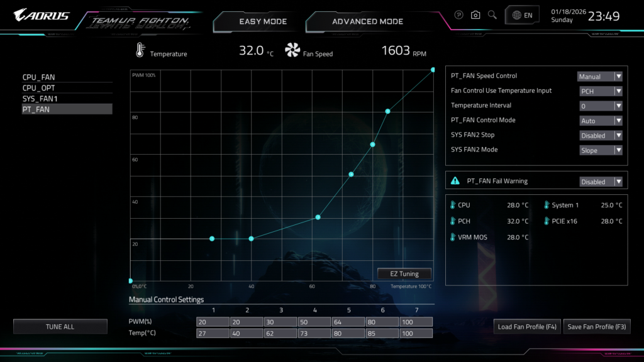Switch to Easy Mode tab
The height and width of the screenshot is (362, 644).
[263, 21]
